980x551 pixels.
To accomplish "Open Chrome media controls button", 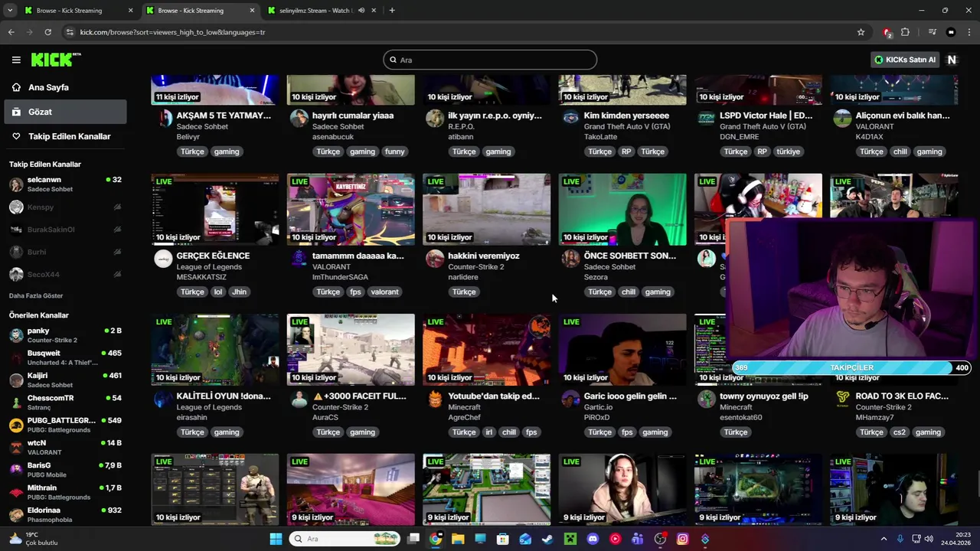I will pos(932,32).
